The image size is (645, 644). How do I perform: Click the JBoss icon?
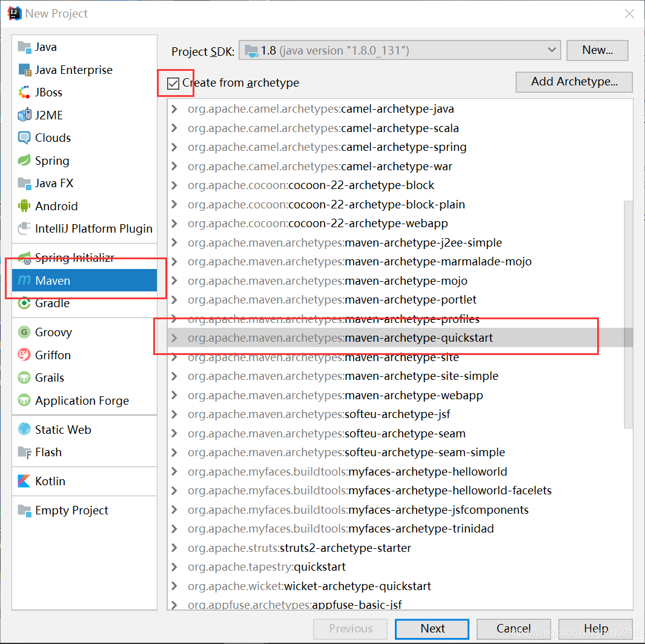click(24, 93)
